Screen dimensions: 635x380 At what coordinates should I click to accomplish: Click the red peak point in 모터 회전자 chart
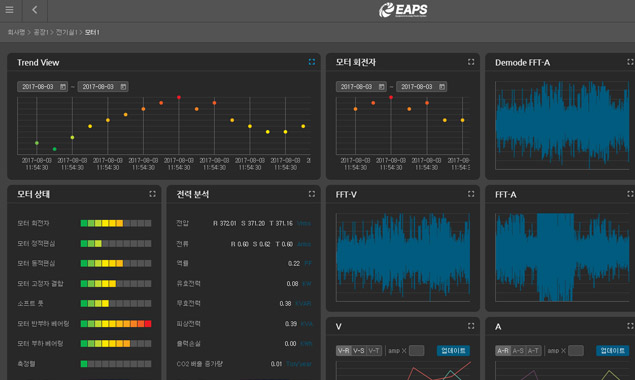tap(391, 97)
